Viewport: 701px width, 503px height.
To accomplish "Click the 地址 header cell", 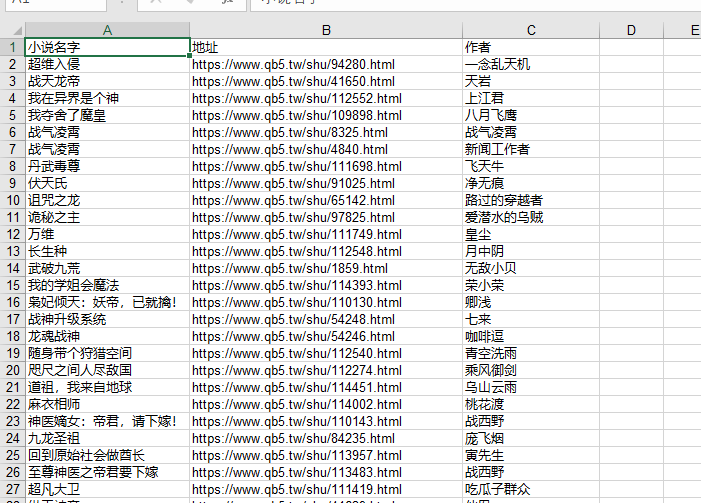I will (326, 47).
